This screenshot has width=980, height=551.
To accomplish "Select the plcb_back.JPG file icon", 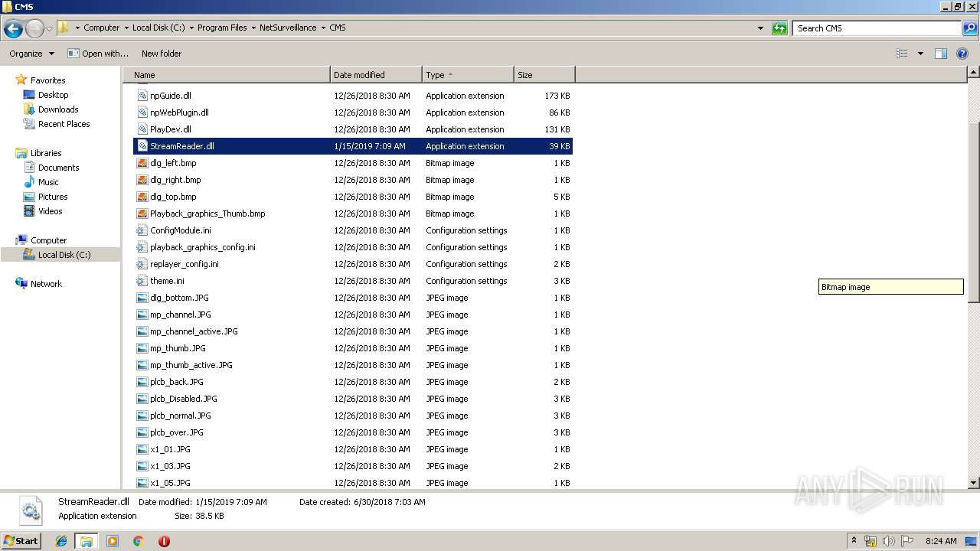I will [142, 382].
